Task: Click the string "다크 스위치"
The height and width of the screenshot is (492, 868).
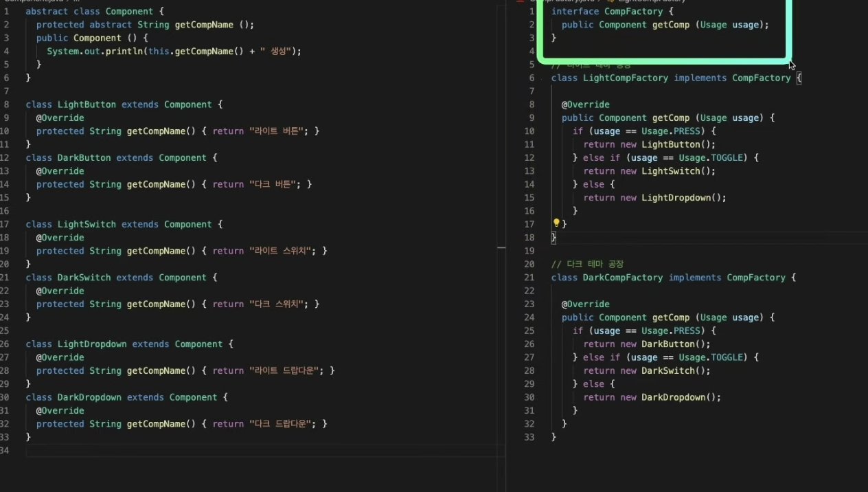Action: [277, 304]
